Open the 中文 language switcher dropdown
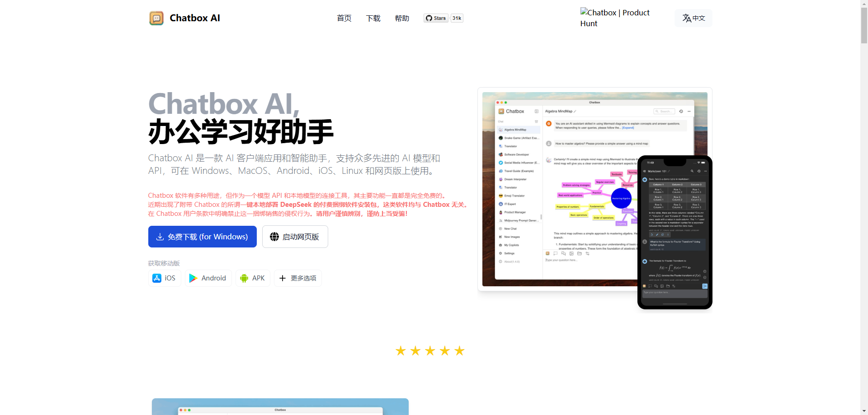 click(x=693, y=18)
